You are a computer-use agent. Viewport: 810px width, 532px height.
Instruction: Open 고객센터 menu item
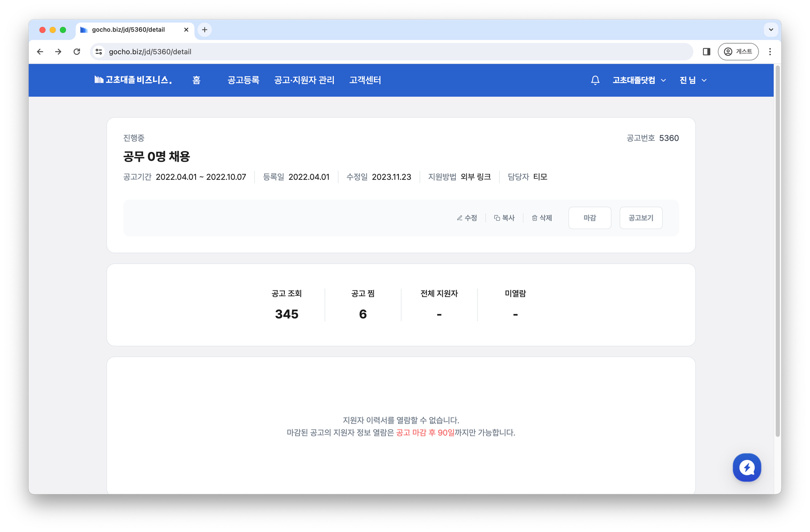pos(365,80)
